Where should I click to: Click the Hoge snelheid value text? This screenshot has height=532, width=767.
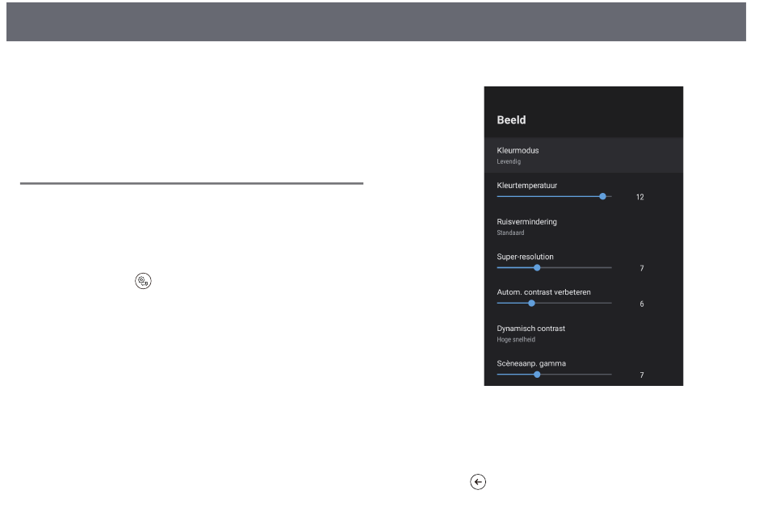516,340
